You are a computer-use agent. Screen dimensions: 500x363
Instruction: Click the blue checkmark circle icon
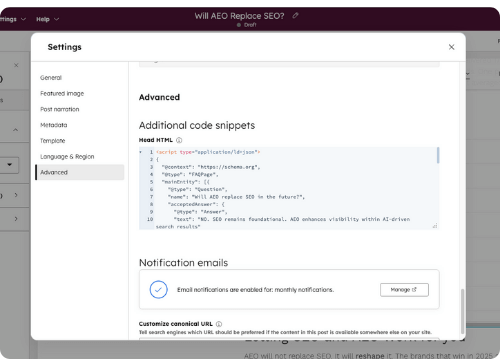(x=158, y=289)
